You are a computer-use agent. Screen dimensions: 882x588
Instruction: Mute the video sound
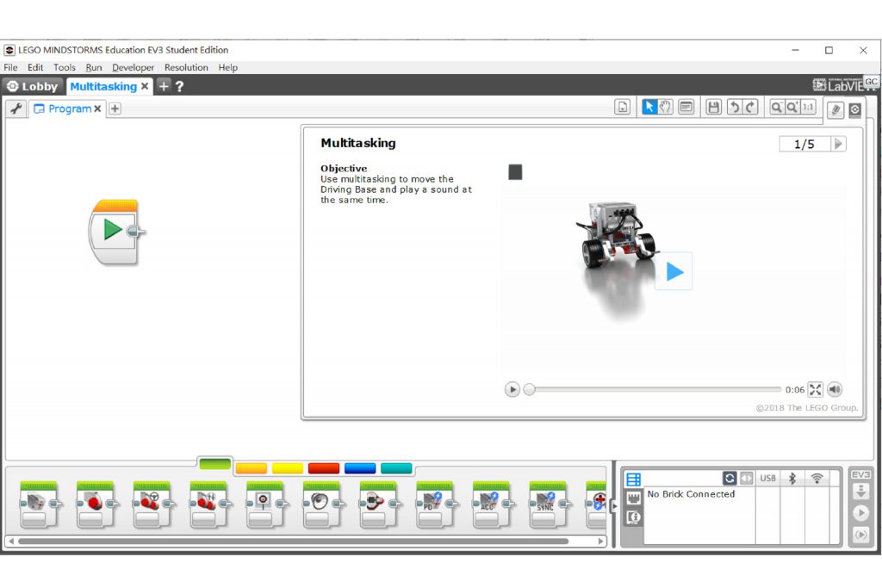click(835, 389)
